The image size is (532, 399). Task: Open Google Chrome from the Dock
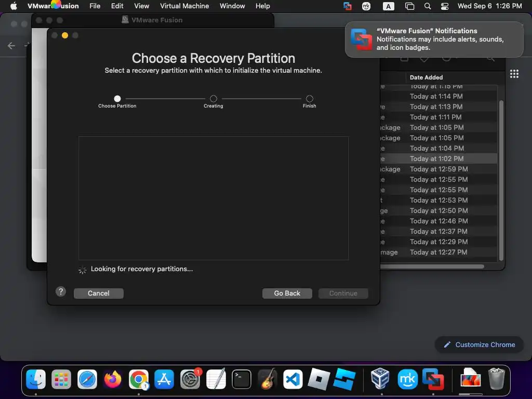(138, 379)
